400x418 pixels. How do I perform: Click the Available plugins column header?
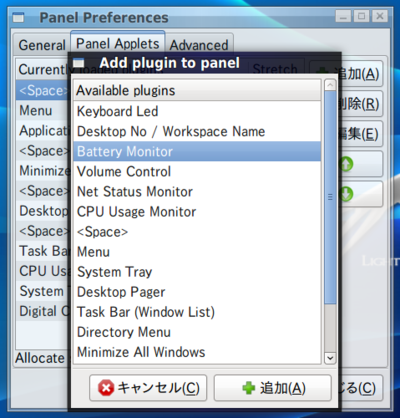point(197,90)
